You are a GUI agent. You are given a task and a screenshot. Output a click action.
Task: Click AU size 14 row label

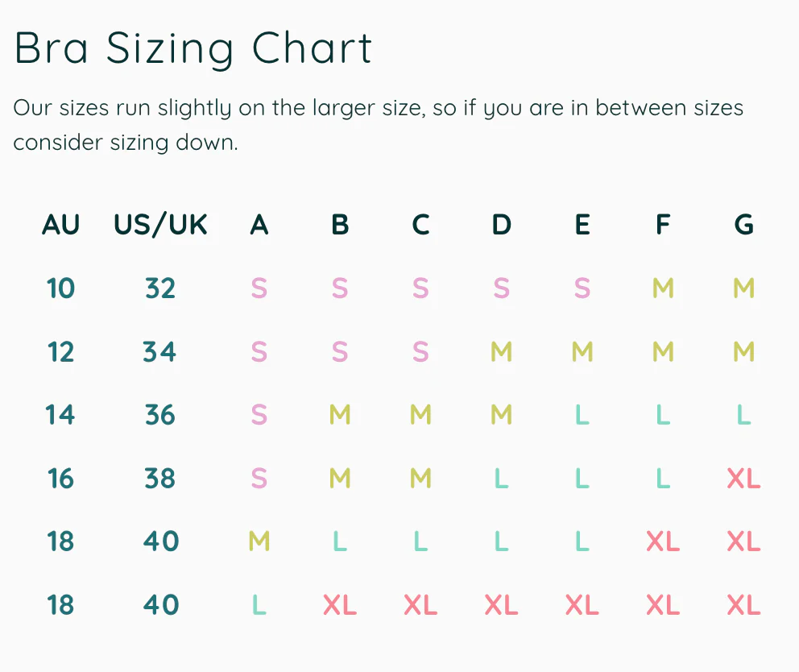[61, 415]
